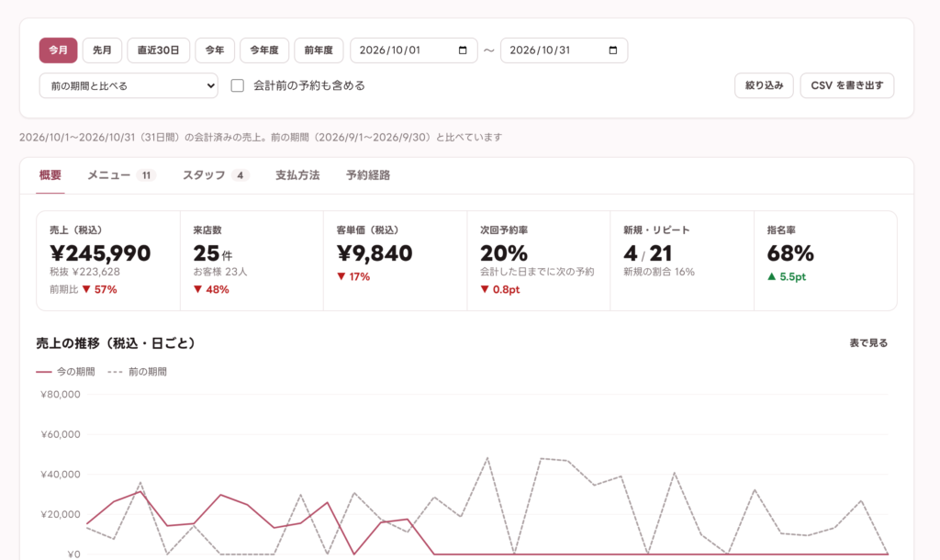
Task: Click the 0.8pt decrease indicator
Action: (500, 289)
